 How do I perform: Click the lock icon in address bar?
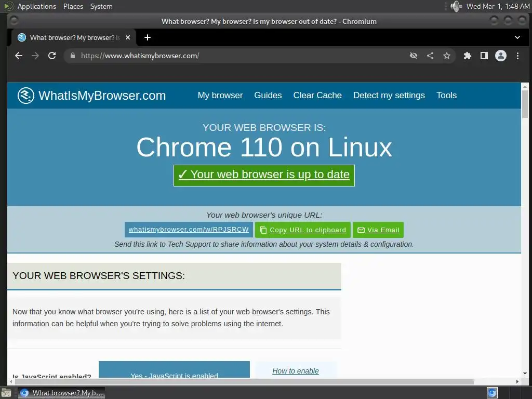[73, 56]
